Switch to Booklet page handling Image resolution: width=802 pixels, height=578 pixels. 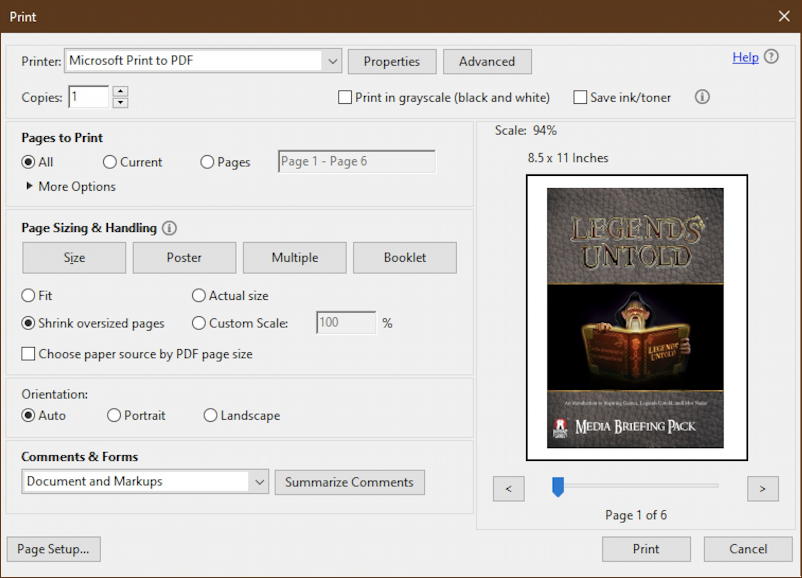tap(404, 257)
